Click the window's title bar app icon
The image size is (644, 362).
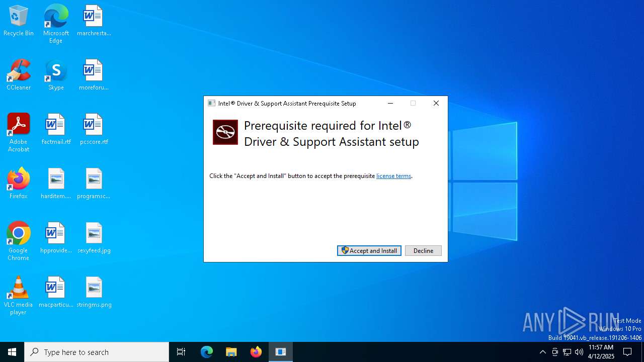click(x=212, y=103)
